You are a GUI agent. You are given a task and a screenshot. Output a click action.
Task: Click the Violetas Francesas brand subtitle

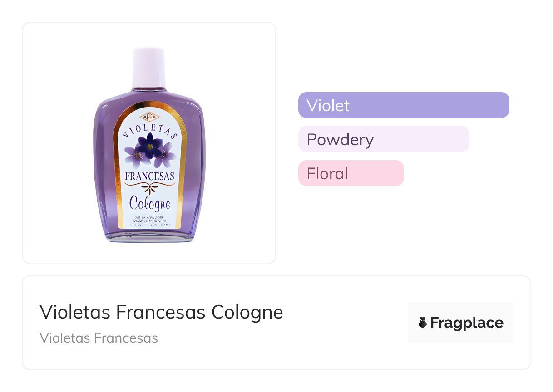[x=99, y=338]
